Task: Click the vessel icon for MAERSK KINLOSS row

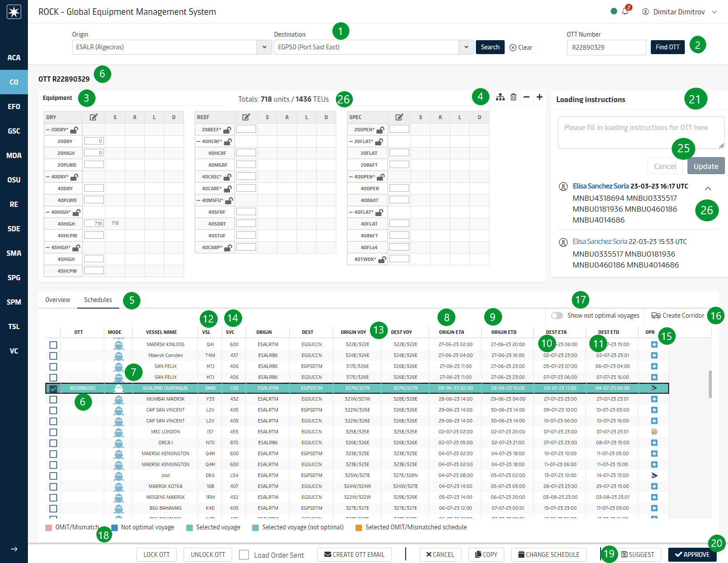Action: (x=118, y=345)
